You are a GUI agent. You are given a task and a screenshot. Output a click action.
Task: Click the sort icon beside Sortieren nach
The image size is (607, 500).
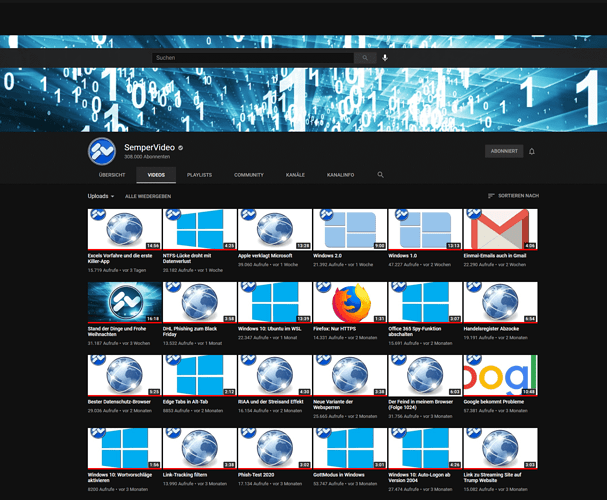tap(491, 196)
